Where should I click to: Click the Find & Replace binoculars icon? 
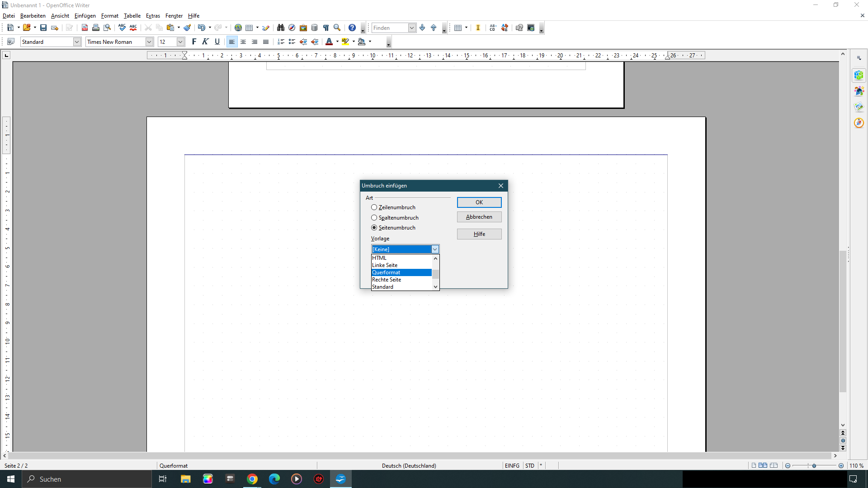coord(281,28)
